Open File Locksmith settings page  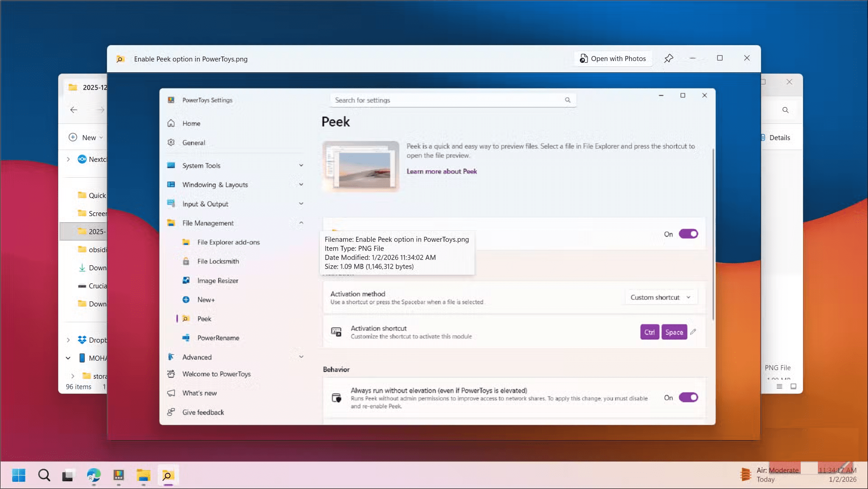218,261
